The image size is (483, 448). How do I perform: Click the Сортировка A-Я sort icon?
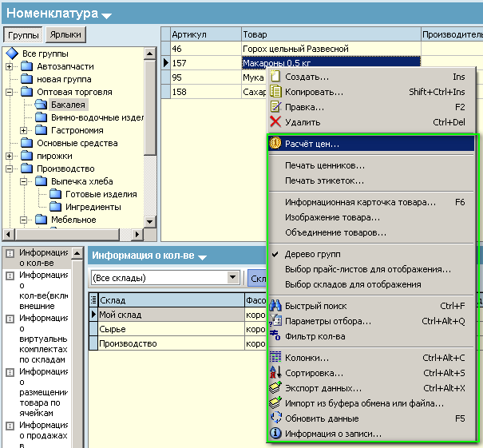coord(275,372)
